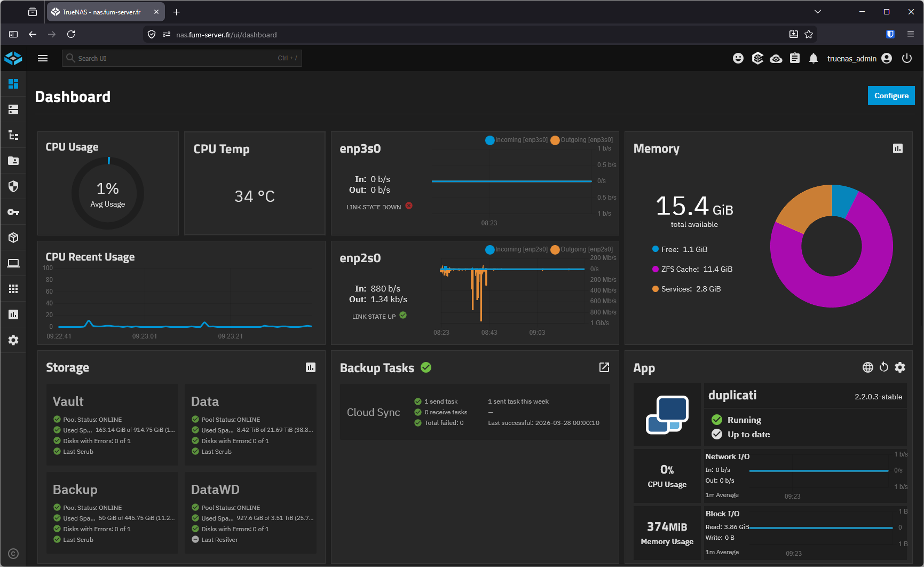The image size is (924, 567).
Task: Open duplicati web portal with the globe icon
Action: [x=867, y=367]
